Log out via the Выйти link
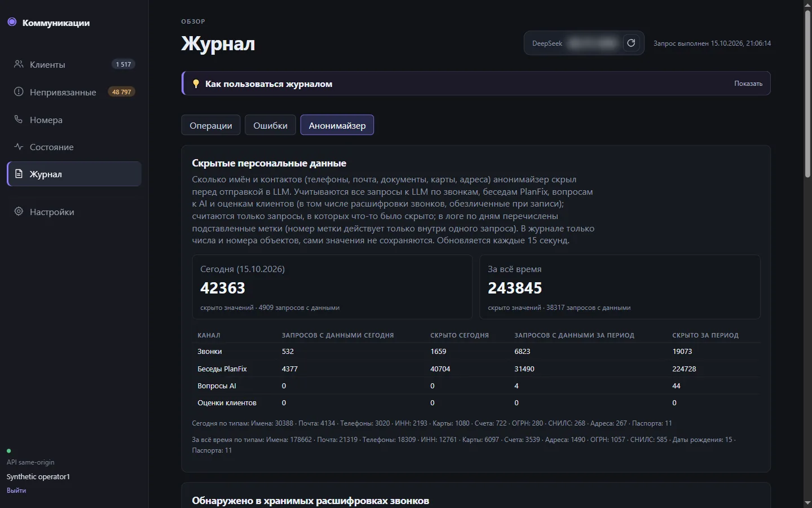 coord(16,491)
